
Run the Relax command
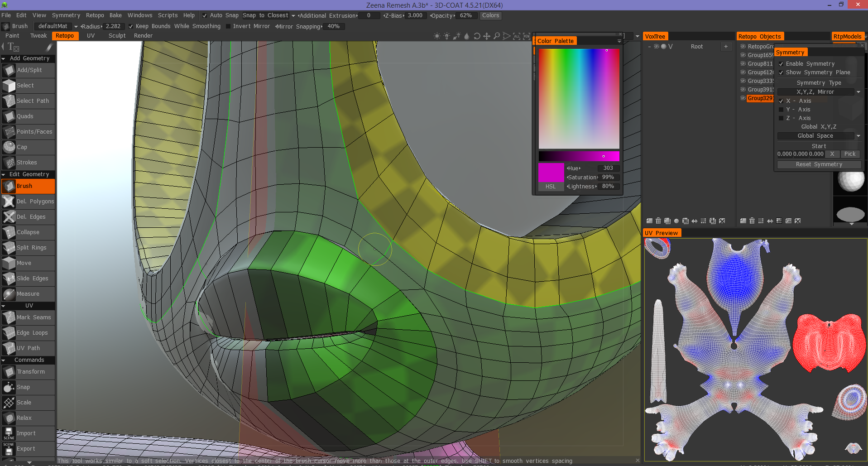click(x=24, y=418)
